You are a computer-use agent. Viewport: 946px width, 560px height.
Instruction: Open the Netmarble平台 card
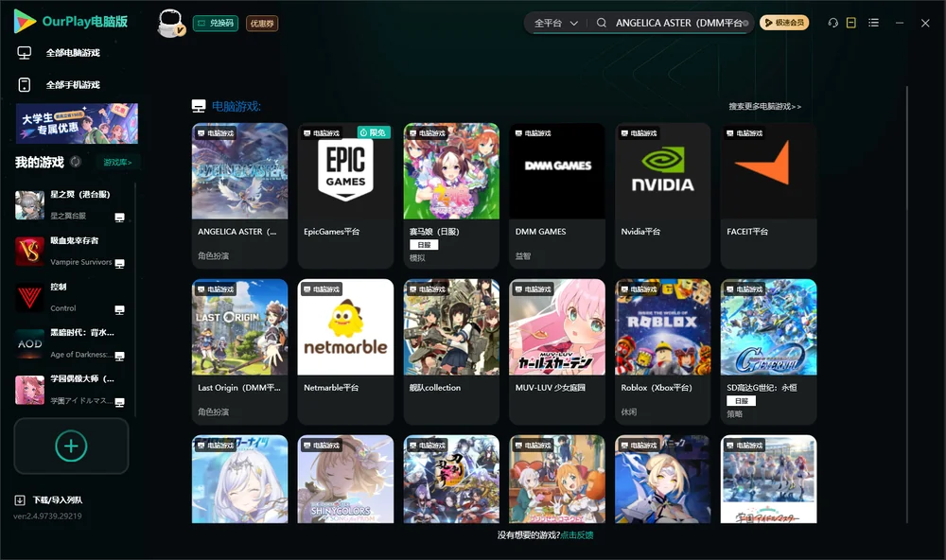click(x=345, y=352)
